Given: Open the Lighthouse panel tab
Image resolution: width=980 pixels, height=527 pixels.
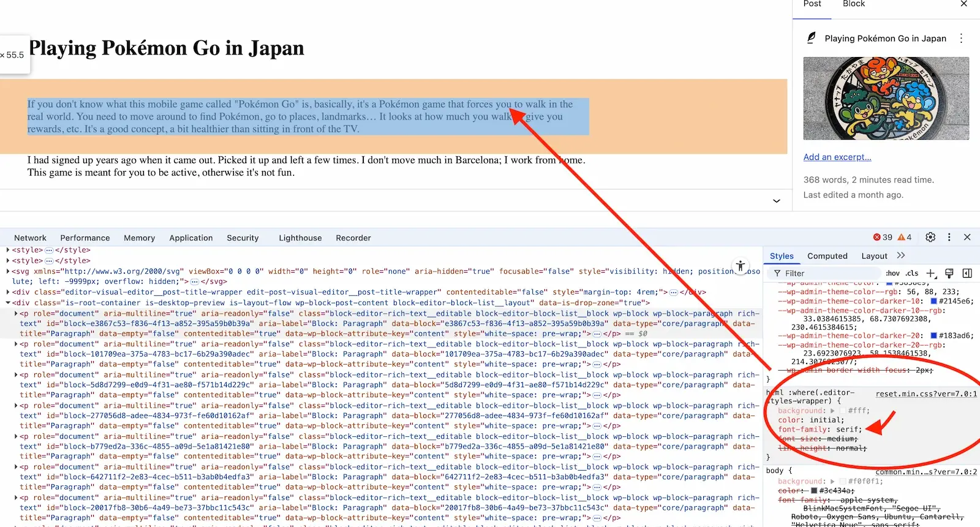Looking at the screenshot, I should pyautogui.click(x=300, y=238).
